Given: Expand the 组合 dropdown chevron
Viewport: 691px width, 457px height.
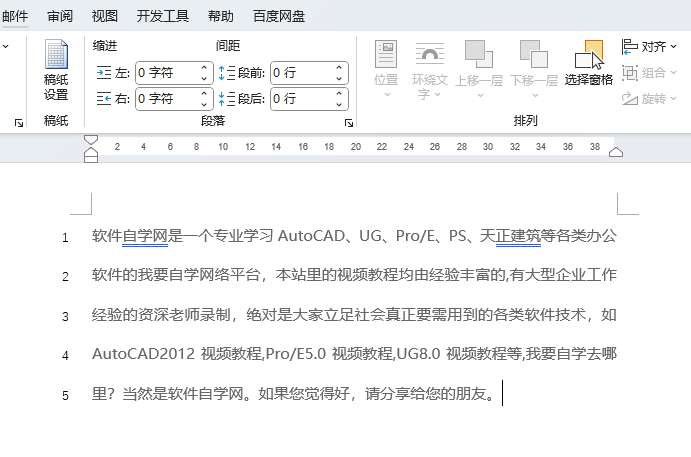Looking at the screenshot, I should pos(673,73).
